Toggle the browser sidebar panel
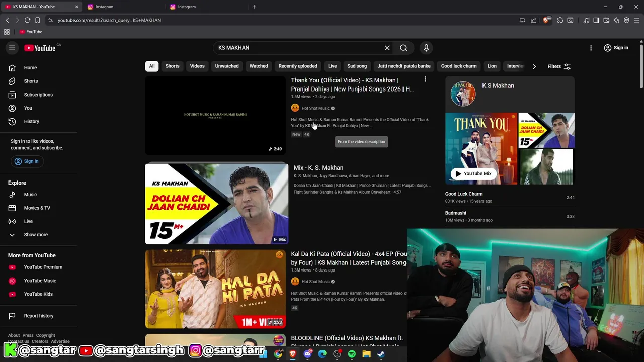Image resolution: width=644 pixels, height=362 pixels. click(x=596, y=20)
